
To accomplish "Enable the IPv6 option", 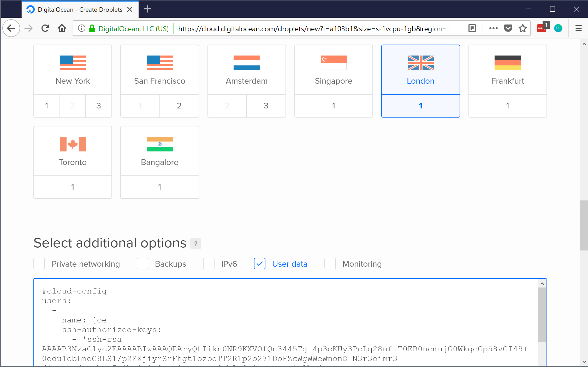I will (209, 264).
